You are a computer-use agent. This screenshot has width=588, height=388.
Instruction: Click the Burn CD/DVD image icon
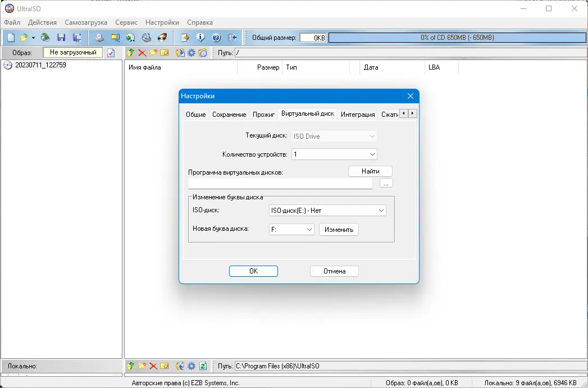(162, 38)
